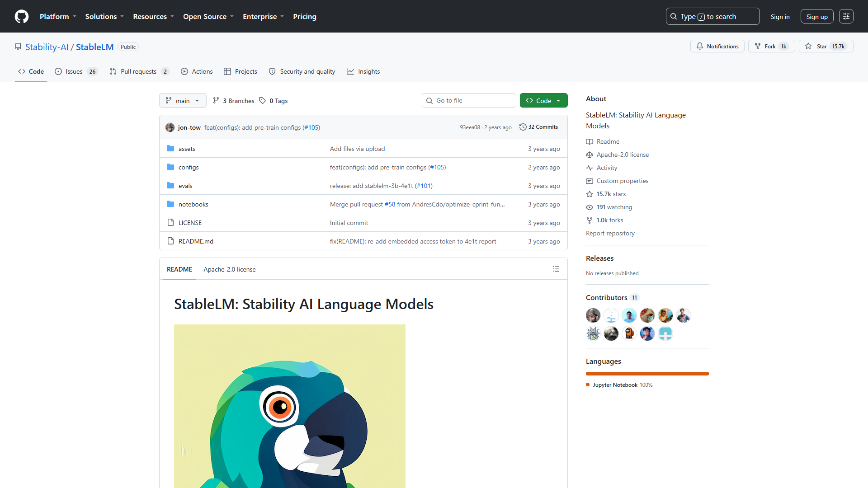Switch to the Apache-2.0 license tab
This screenshot has width=868, height=488.
(x=230, y=269)
